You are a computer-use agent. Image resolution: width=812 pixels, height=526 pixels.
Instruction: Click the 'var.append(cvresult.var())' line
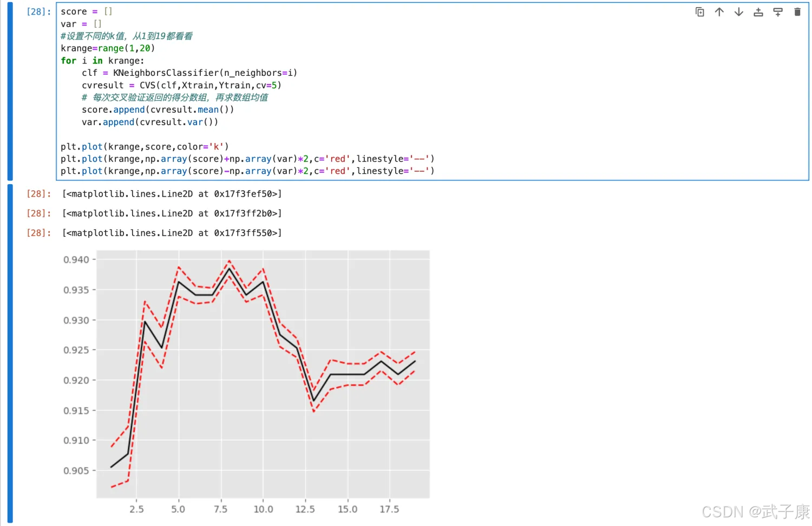[x=150, y=122]
